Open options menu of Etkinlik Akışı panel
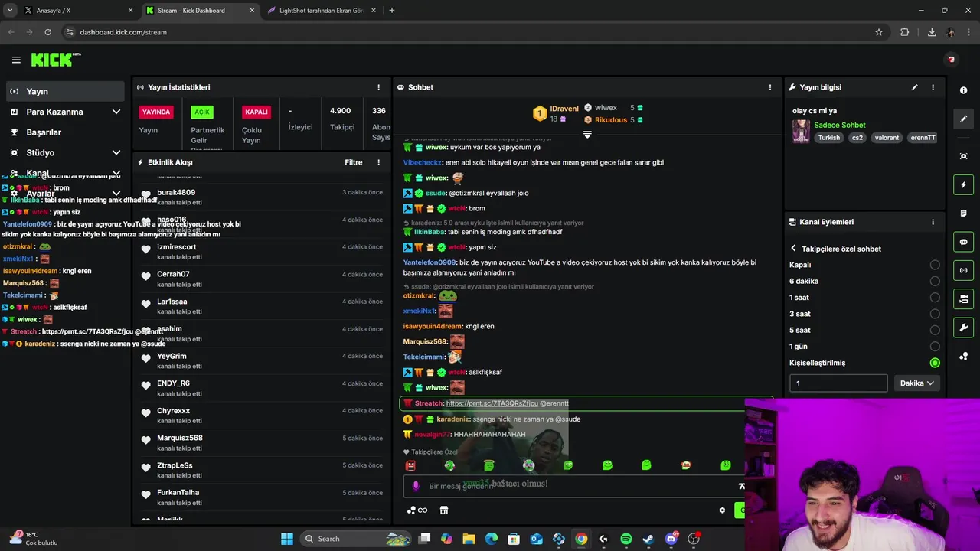The height and width of the screenshot is (551, 980). [378, 162]
